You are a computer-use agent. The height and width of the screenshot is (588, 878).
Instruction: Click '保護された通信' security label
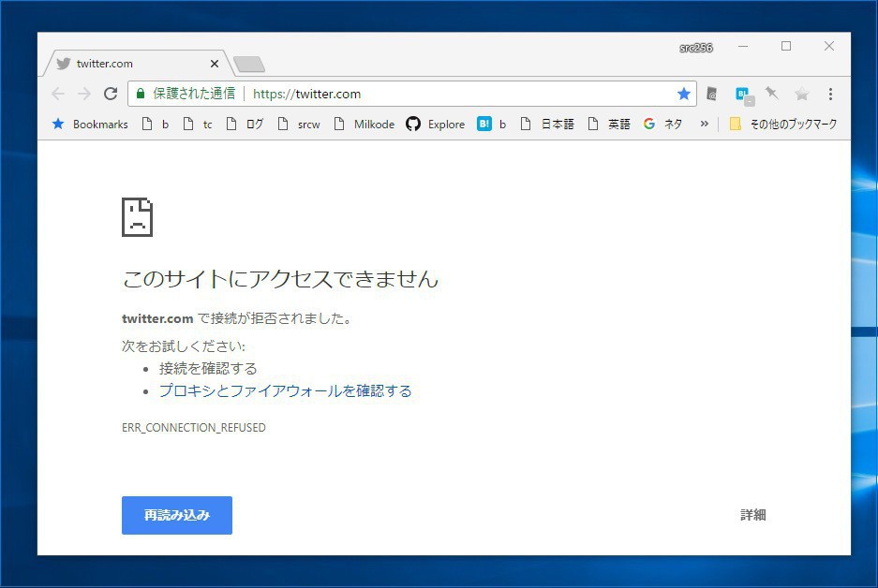(x=194, y=94)
